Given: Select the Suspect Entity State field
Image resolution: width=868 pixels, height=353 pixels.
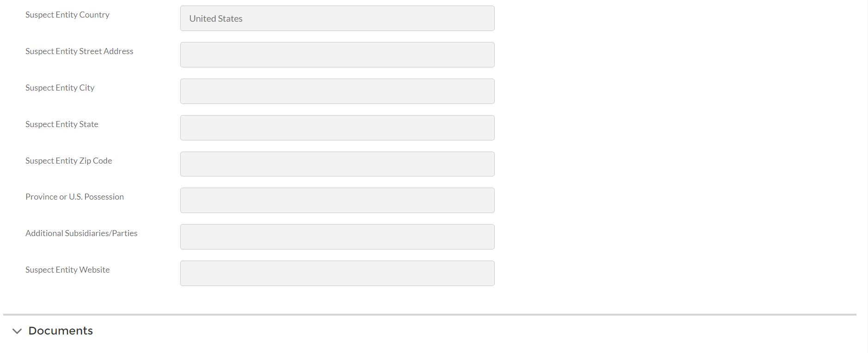Looking at the screenshot, I should pyautogui.click(x=337, y=128).
